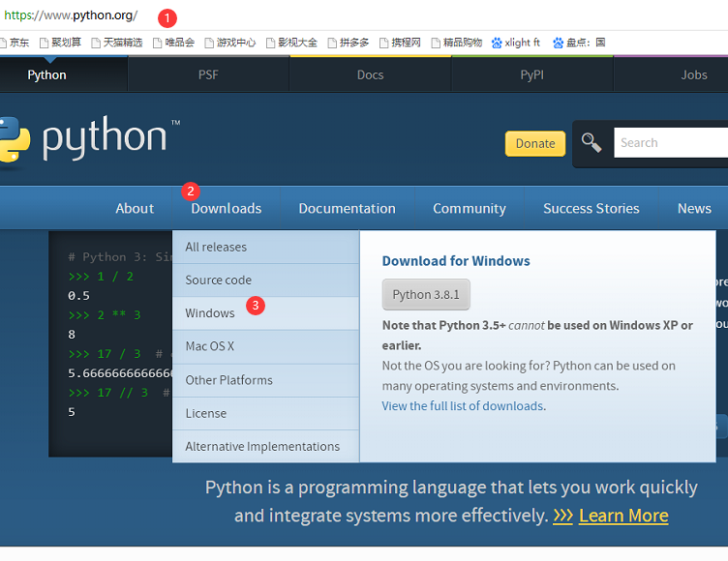Image resolution: width=728 pixels, height=561 pixels.
Task: Open the 聚划算 bookmark
Action: point(60,43)
